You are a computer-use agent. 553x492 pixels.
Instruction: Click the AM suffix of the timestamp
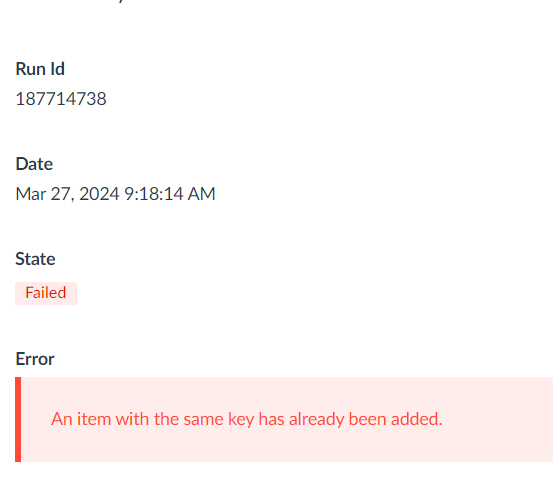tap(201, 194)
